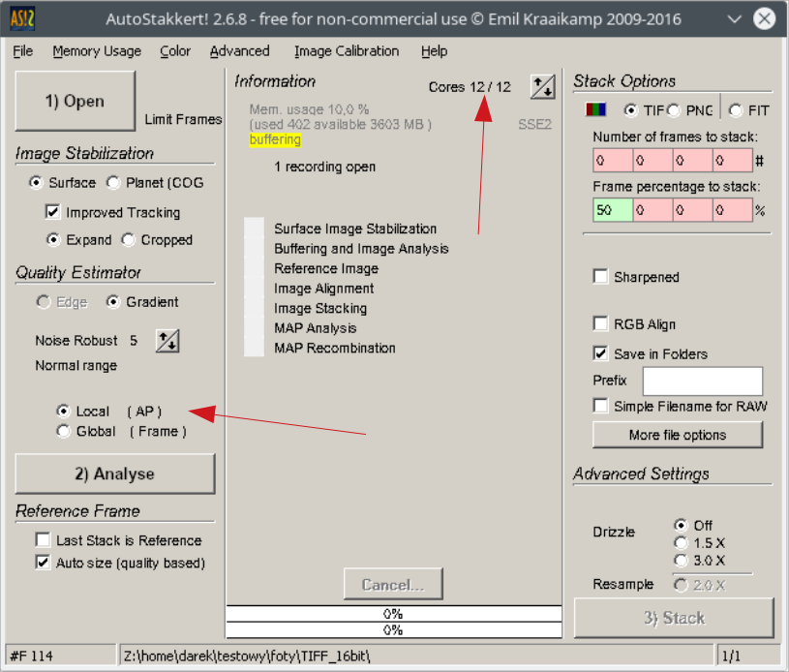This screenshot has height=672, width=789.
Task: Click Surface Image Stabilization step
Action: (x=355, y=229)
